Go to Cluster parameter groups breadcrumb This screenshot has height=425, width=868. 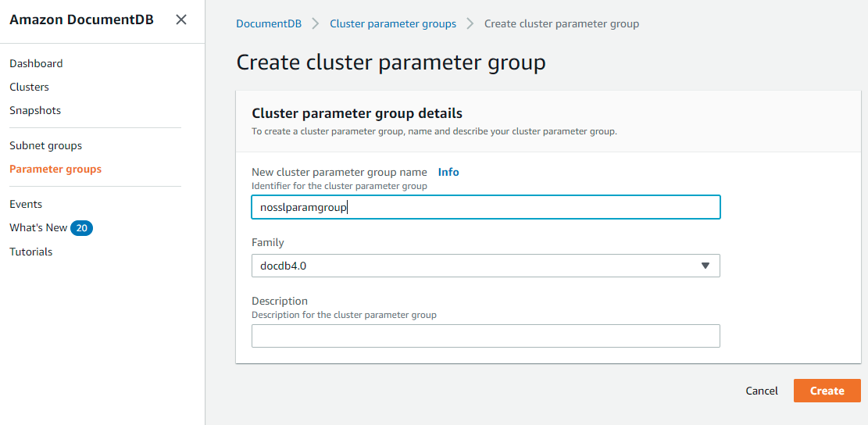393,23
